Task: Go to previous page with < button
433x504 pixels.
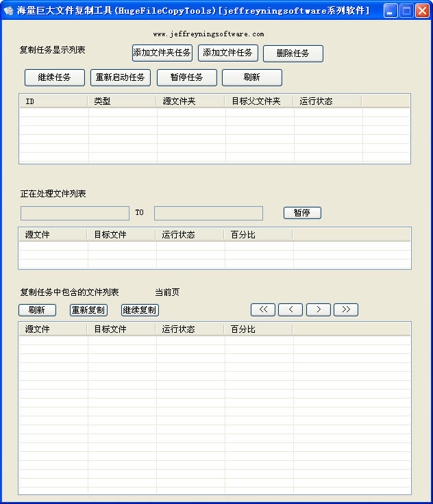Action: point(290,310)
